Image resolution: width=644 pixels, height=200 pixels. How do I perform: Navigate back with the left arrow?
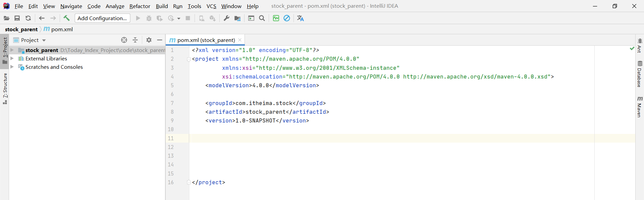coord(42,18)
